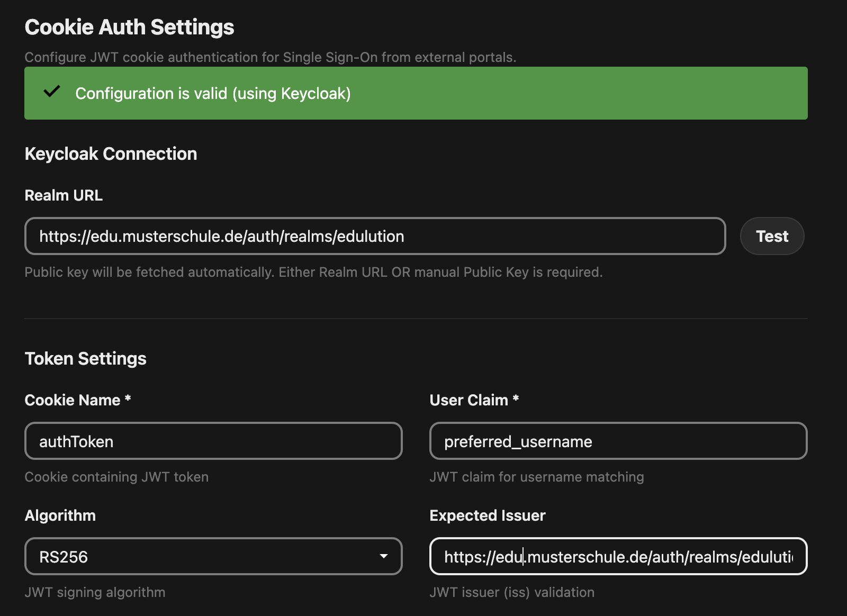
Task: Click the Realm URL label
Action: pos(64,195)
